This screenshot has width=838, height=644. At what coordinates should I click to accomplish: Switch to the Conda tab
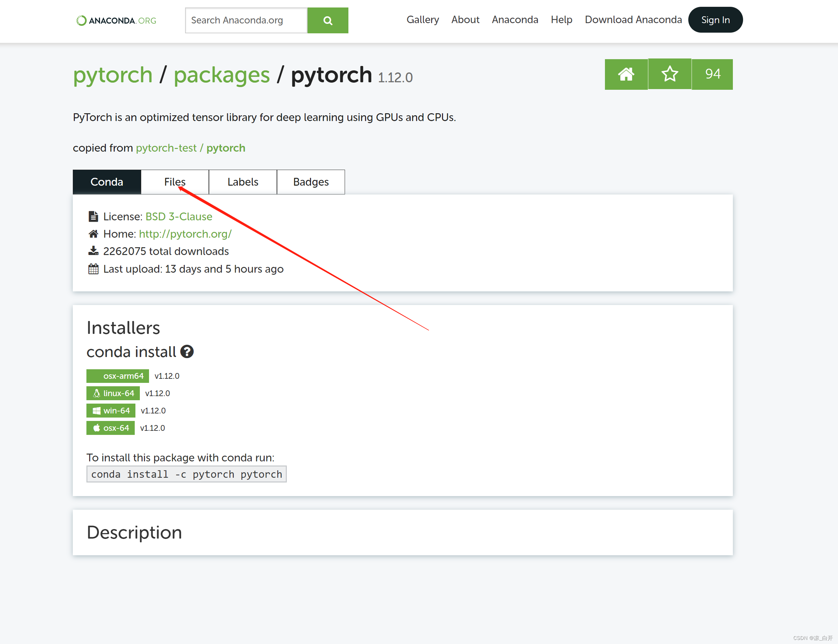pyautogui.click(x=107, y=182)
